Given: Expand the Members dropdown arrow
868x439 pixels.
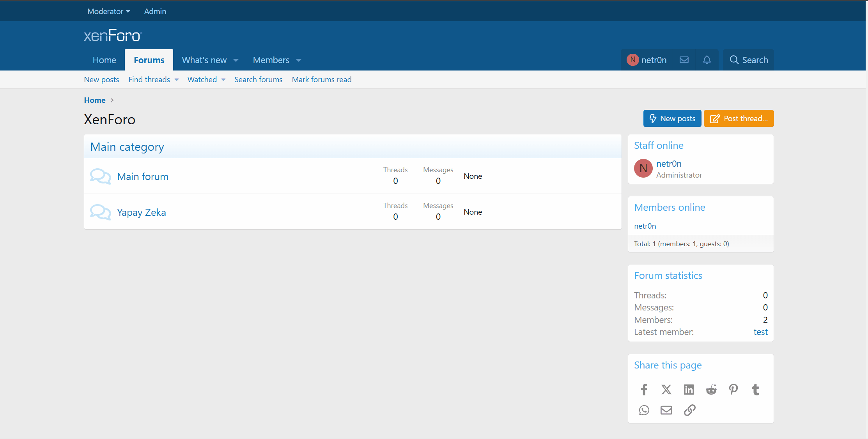Looking at the screenshot, I should [x=299, y=60].
